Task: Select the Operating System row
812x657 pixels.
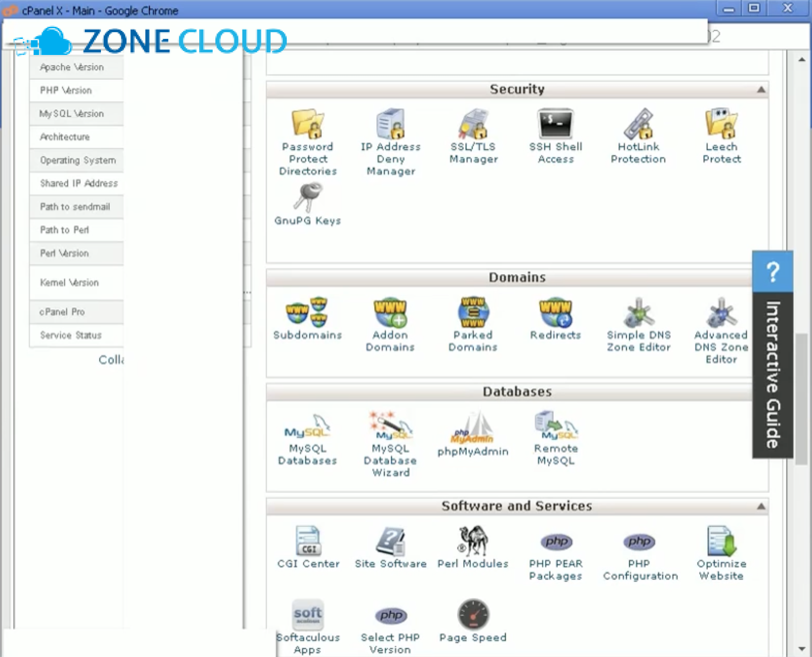Action: 76,160
